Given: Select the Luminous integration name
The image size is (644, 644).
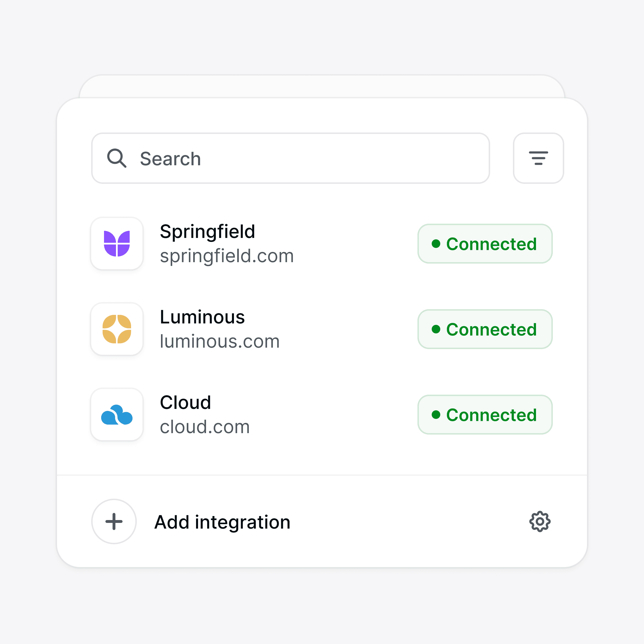Looking at the screenshot, I should 202,317.
